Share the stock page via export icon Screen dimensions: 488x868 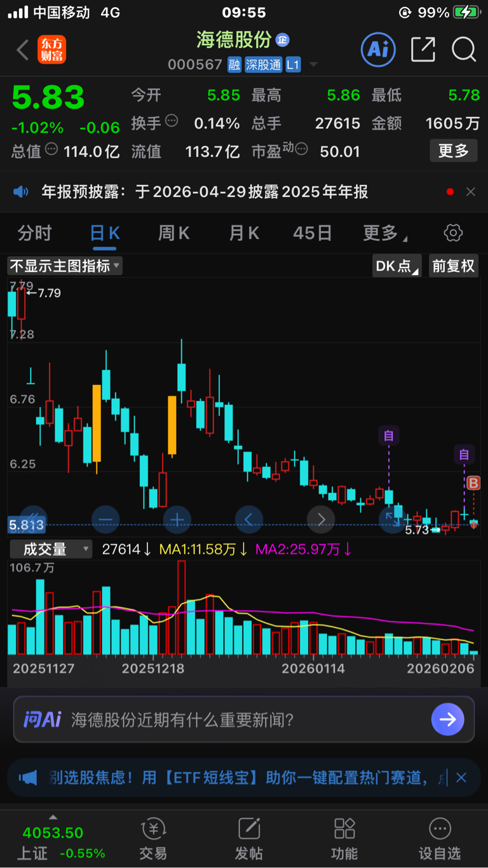[x=423, y=50]
